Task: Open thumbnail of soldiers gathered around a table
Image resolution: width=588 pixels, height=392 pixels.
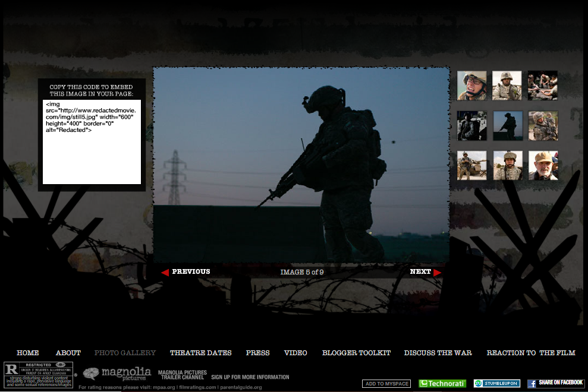Action: pyautogui.click(x=543, y=86)
